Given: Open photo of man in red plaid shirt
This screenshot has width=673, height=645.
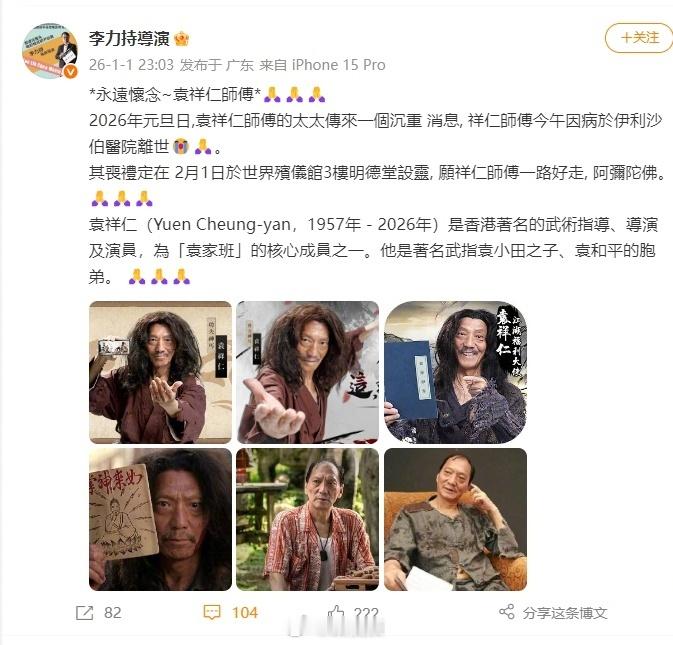Looking at the screenshot, I should click(x=307, y=519).
